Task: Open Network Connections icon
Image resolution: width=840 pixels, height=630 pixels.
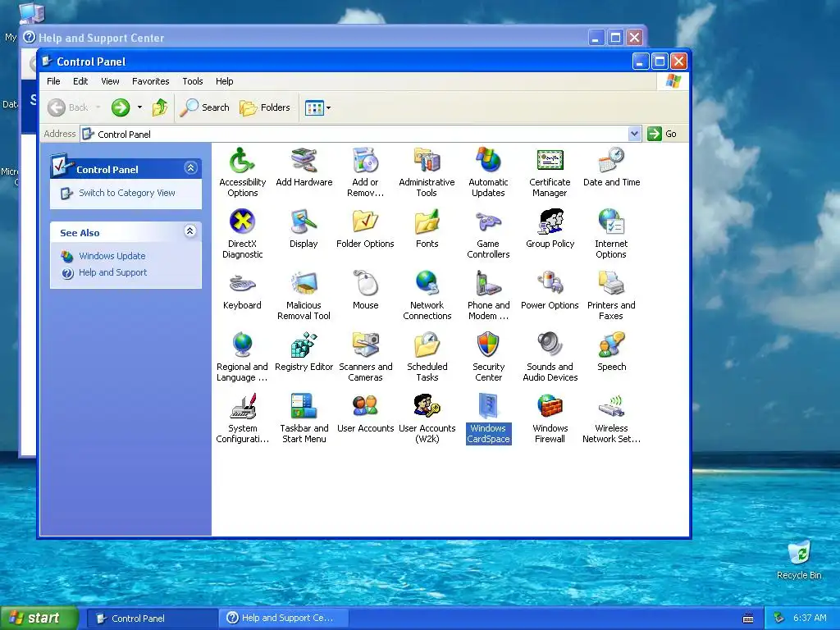Action: click(427, 283)
